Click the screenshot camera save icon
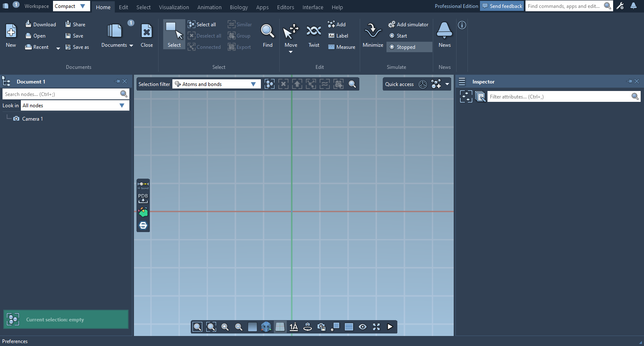This screenshot has height=346, width=644. pyautogui.click(x=321, y=327)
